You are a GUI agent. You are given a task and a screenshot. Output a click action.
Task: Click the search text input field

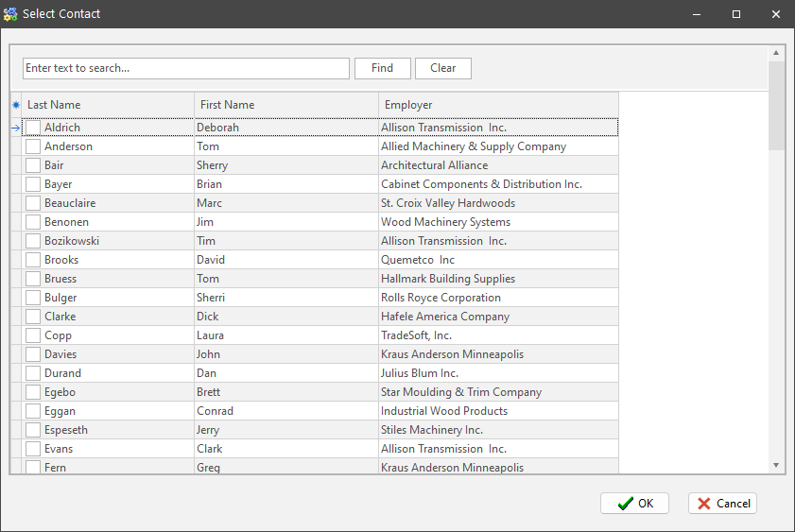tap(185, 68)
